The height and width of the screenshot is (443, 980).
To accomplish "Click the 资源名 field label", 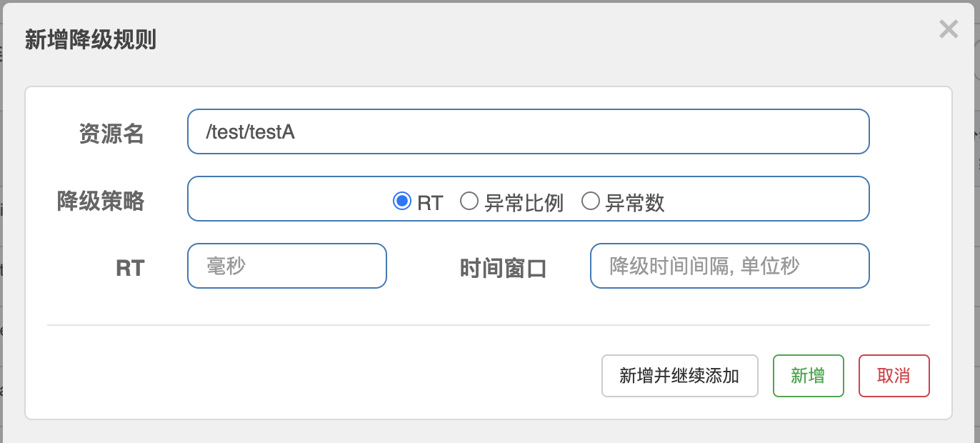I will [111, 134].
